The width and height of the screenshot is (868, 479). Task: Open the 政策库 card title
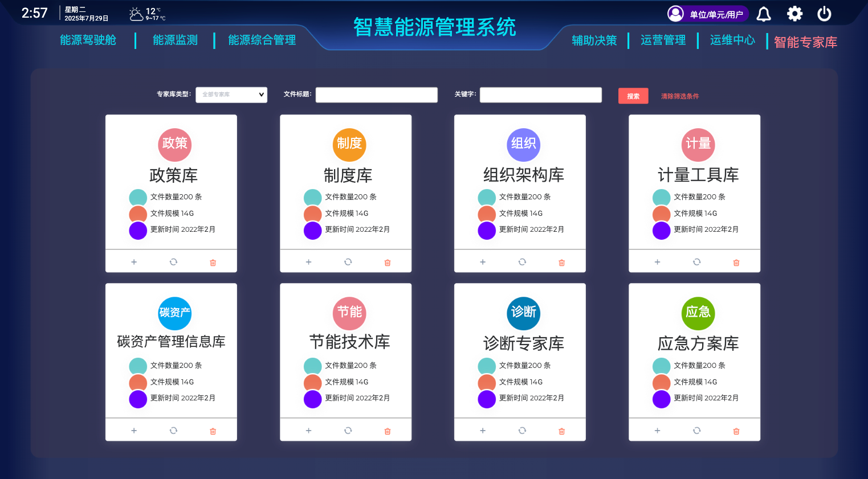[x=173, y=175]
